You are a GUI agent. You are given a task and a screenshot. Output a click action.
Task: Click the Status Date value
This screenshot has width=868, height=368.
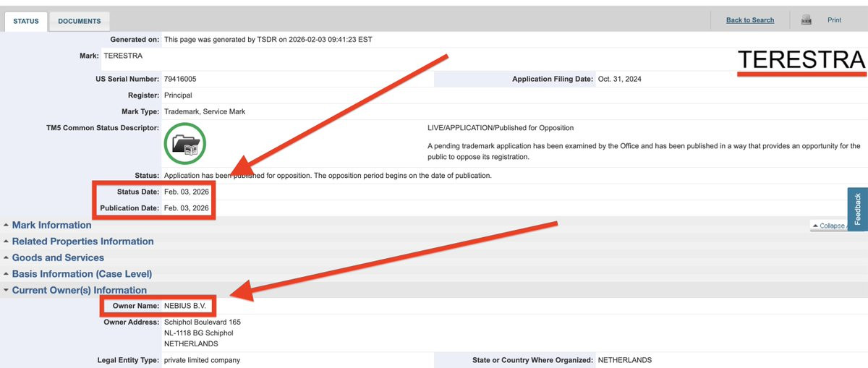187,192
